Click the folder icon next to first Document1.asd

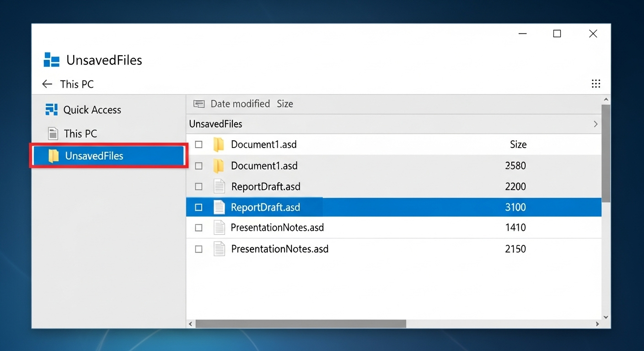point(219,144)
